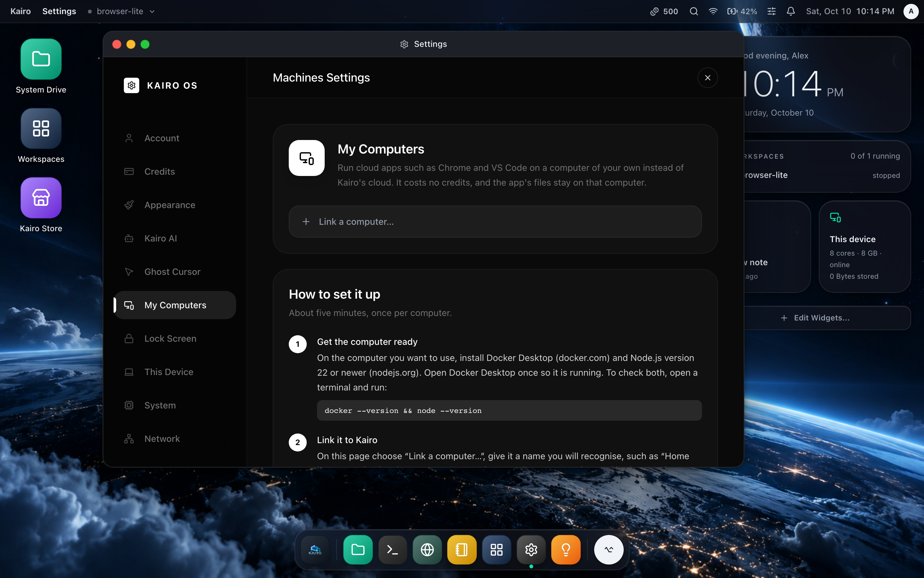Open System settings section
This screenshot has height=578, width=924.
tap(175, 405)
